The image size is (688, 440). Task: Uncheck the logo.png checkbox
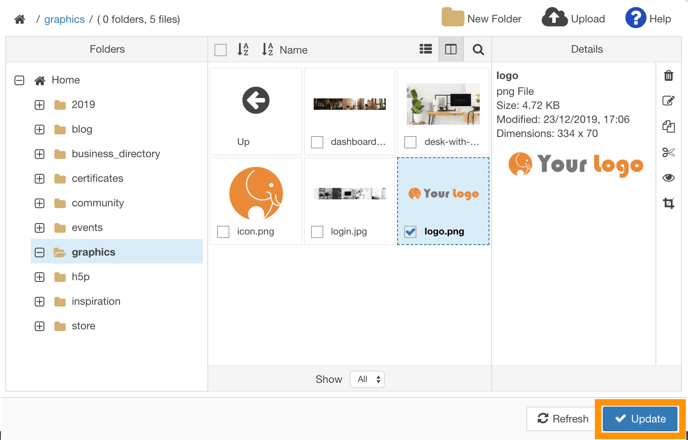coord(410,232)
